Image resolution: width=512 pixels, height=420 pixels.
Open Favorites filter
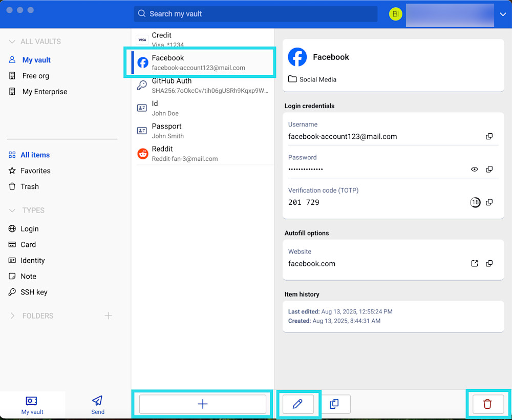pos(35,171)
